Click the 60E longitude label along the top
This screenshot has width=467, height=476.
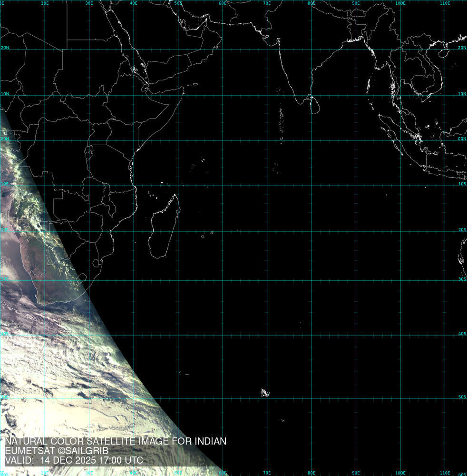click(222, 3)
